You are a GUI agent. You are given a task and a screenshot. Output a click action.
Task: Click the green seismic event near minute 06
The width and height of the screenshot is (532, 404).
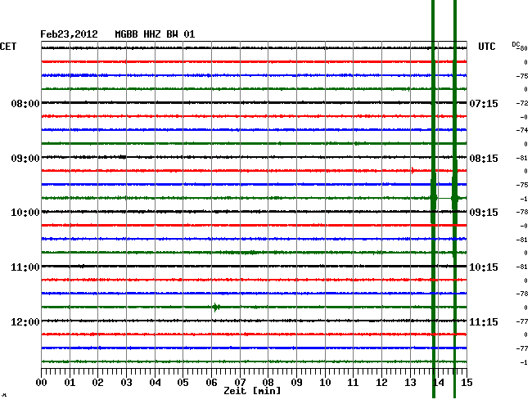point(216,307)
